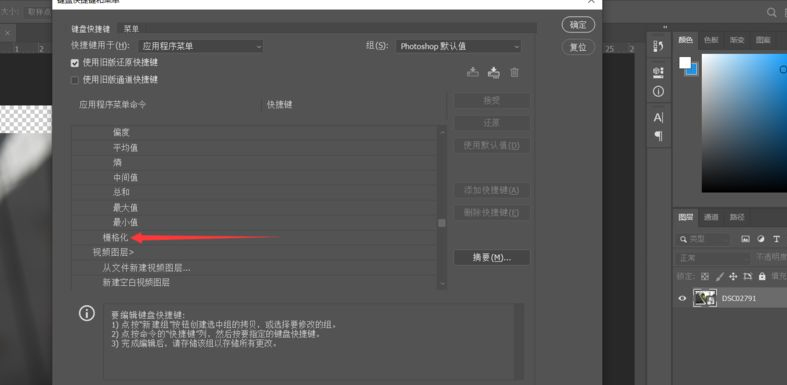Click the color picker gradient field
The width and height of the screenshot is (787, 385).
click(x=744, y=123)
